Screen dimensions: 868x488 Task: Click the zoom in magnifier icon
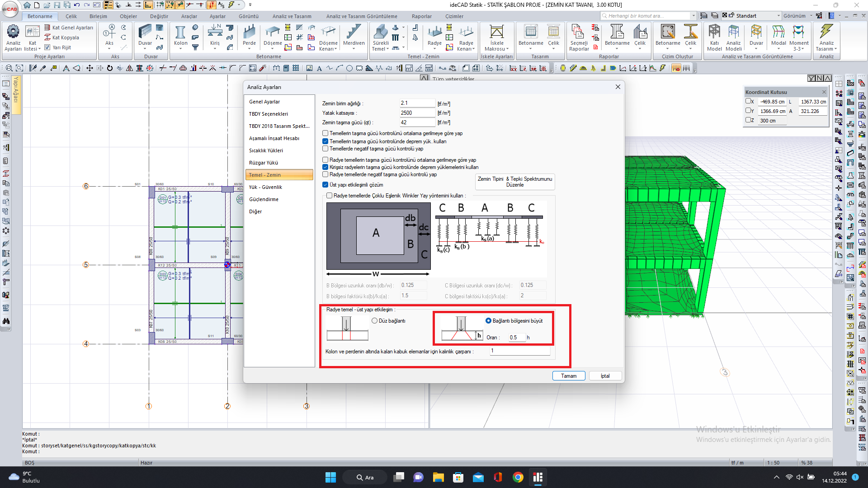(9, 68)
